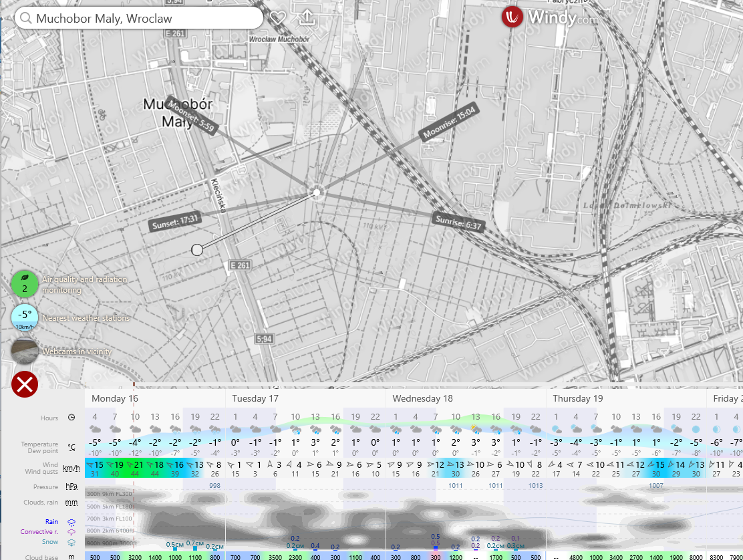The height and width of the screenshot is (560, 743).
Task: Click the Sunrise 6:37 label
Action: coord(458,223)
